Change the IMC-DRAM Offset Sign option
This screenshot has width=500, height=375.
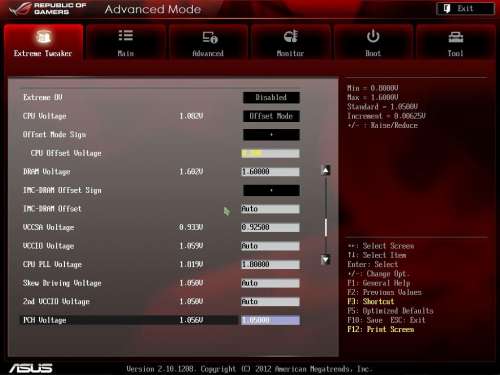271,190
